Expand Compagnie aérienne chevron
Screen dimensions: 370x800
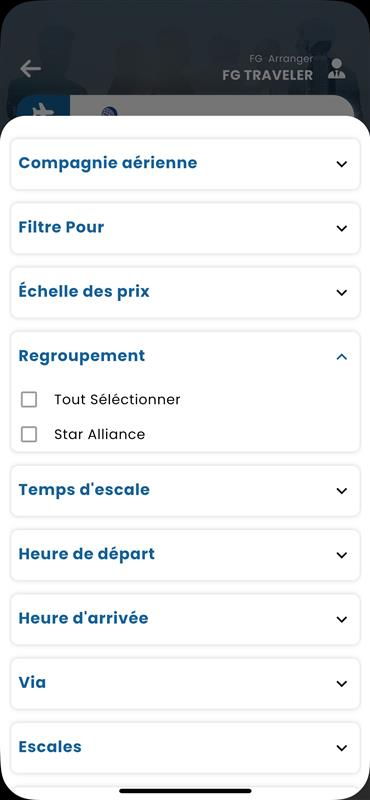tap(341, 164)
